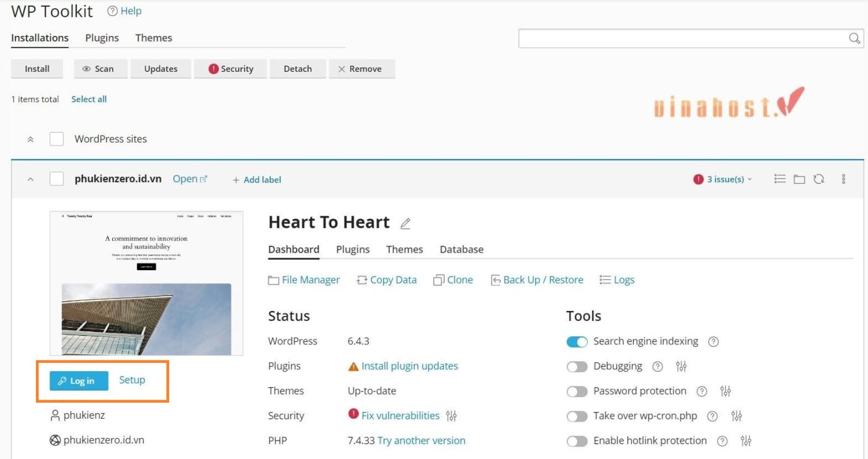The height and width of the screenshot is (459, 868).
Task: Enable Take over wp-cron.php toggle
Action: click(577, 416)
